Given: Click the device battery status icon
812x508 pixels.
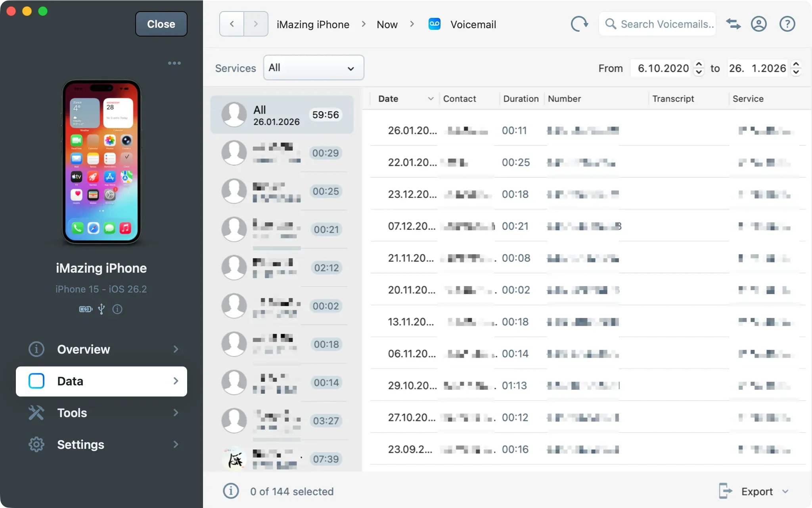Looking at the screenshot, I should click(84, 309).
